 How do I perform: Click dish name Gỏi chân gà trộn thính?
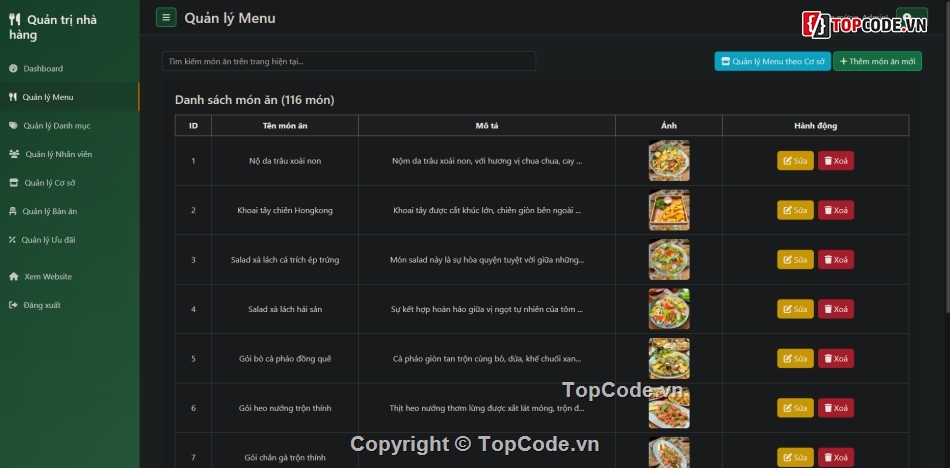285,457
